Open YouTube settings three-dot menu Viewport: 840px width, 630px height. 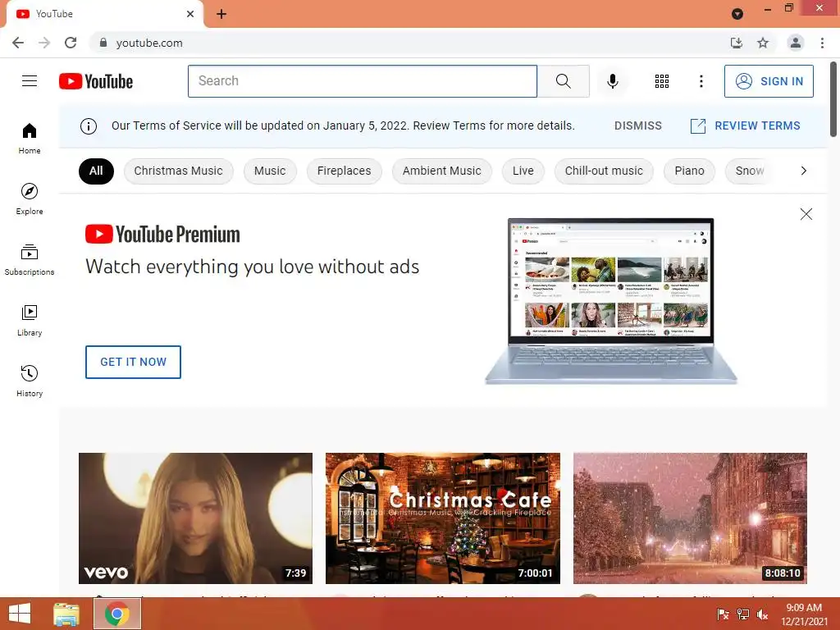coord(701,81)
